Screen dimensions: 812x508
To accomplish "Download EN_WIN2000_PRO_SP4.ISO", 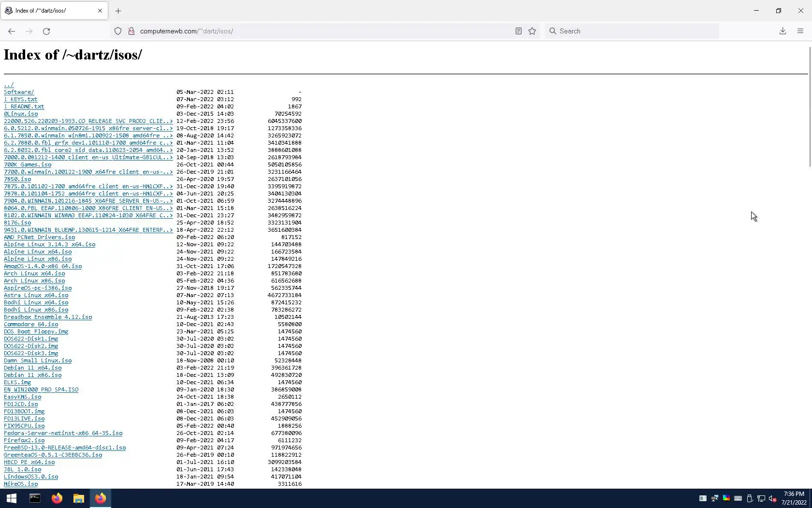I will click(x=41, y=389).
